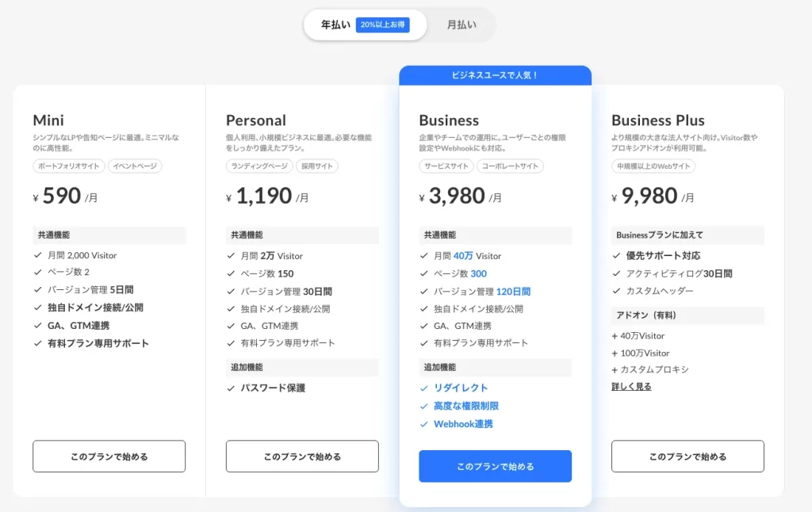Switch to 年払い annual billing
812x512 pixels.
pos(335,25)
